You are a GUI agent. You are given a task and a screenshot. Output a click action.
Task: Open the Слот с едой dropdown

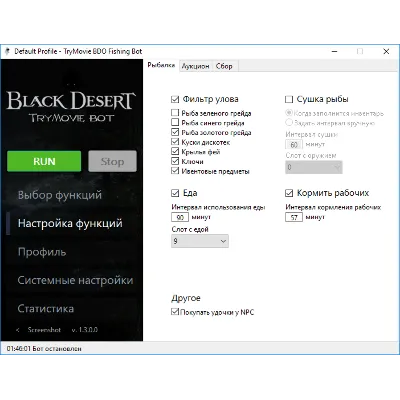click(200, 241)
